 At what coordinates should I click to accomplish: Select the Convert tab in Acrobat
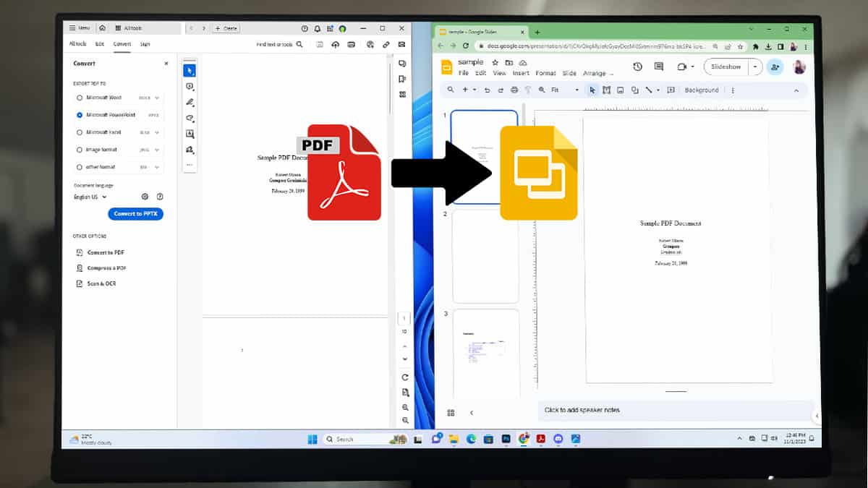pos(122,44)
